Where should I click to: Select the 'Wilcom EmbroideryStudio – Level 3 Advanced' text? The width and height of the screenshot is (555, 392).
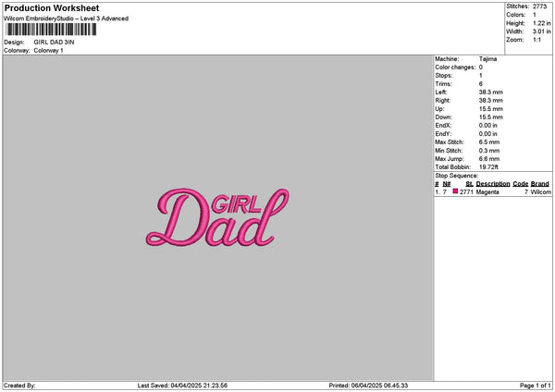67,18
